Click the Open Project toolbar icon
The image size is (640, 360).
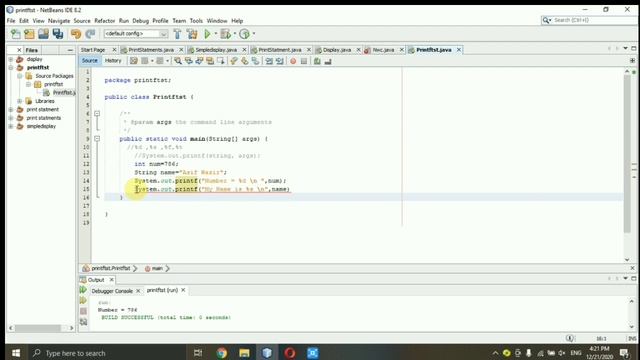(x=43, y=34)
